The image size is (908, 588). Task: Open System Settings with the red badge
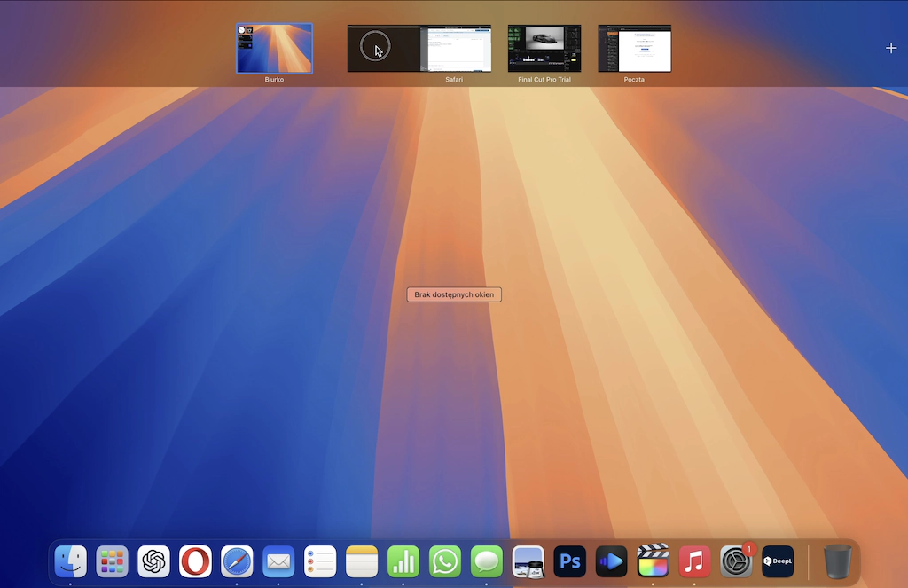[737, 561]
